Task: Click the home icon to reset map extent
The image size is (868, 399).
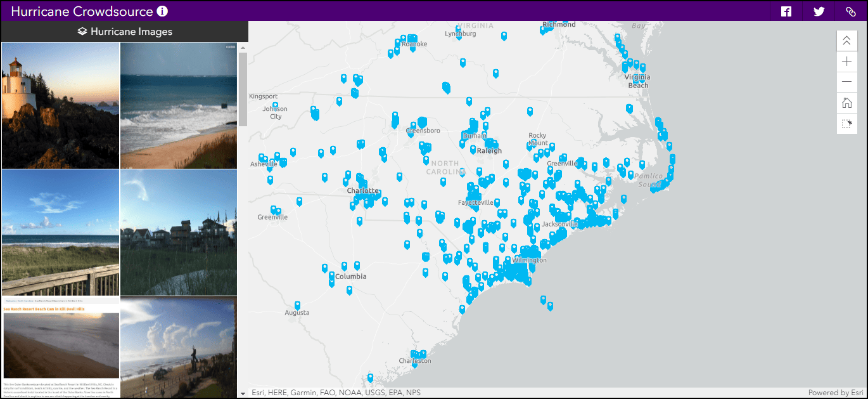Action: click(x=846, y=103)
